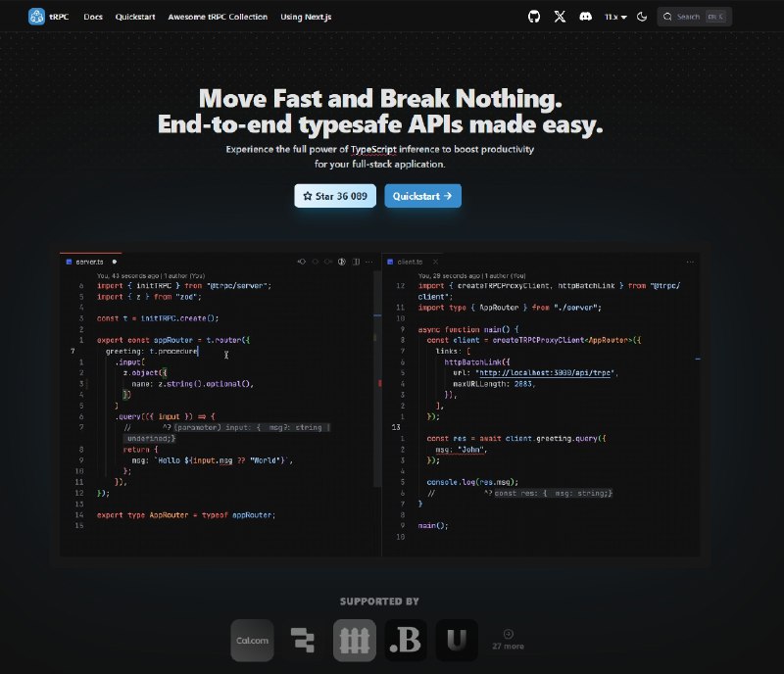784x674 pixels.
Task: Open the X (Twitter) profile icon
Action: pyautogui.click(x=560, y=17)
